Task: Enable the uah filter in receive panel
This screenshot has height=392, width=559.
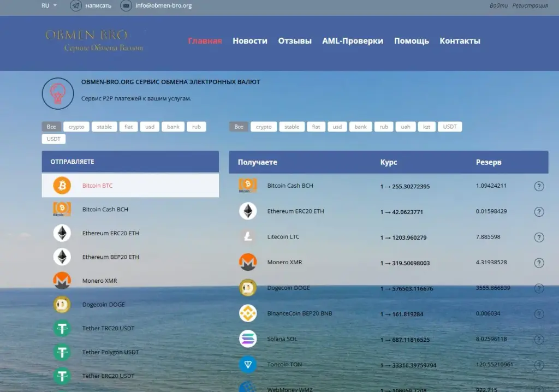Action: click(x=406, y=127)
